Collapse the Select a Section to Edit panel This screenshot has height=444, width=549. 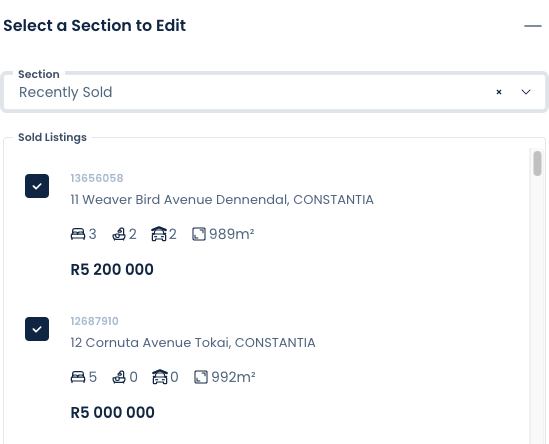tap(533, 26)
